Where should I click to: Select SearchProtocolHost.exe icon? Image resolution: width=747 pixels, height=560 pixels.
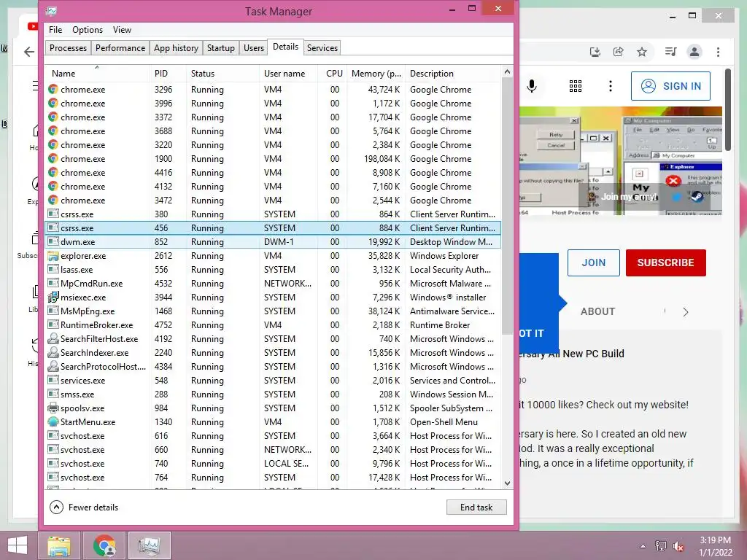(53, 366)
